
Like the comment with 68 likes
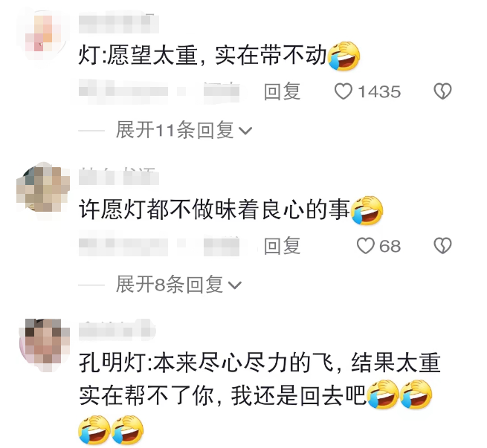(366, 246)
